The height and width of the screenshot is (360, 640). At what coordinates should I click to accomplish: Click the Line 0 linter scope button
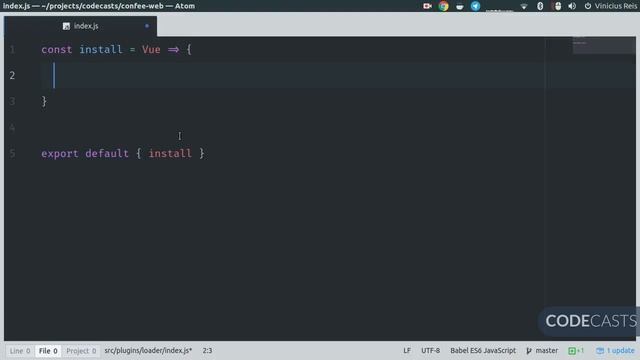point(20,351)
